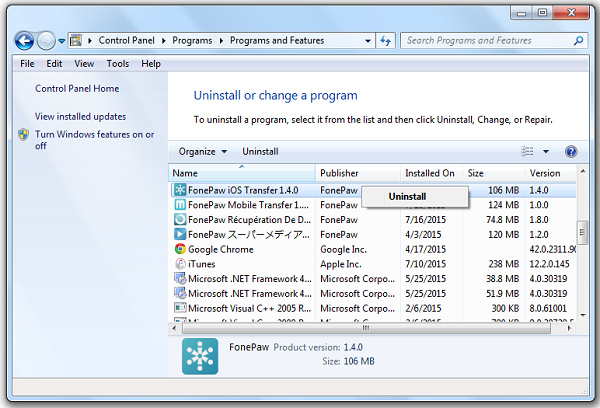Viewport: 600px width, 408px height.
Task: Sort by the Name column header
Action: 242,173
